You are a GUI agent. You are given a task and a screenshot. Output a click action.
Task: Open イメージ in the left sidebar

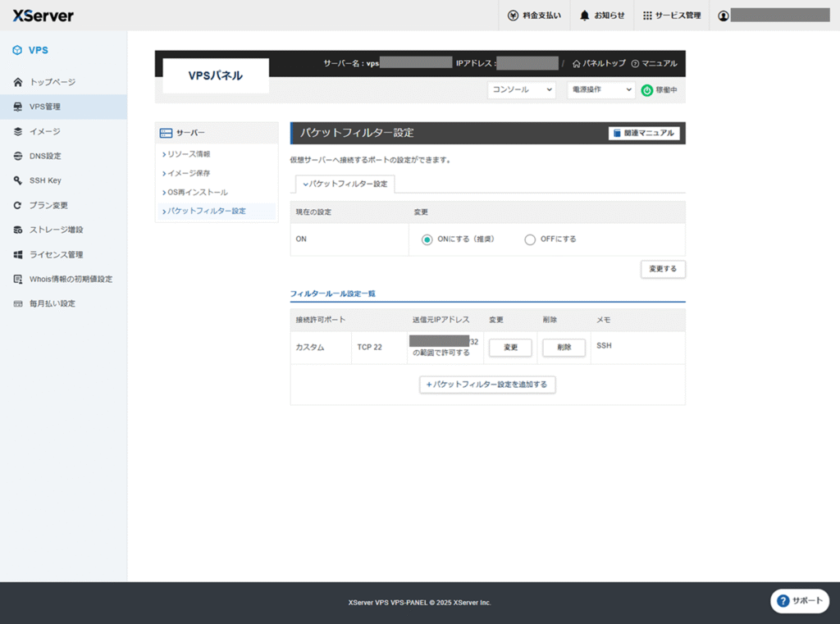coord(44,131)
